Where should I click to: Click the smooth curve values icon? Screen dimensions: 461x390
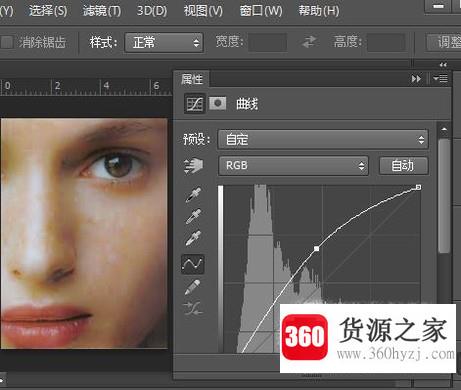pyautogui.click(x=193, y=309)
